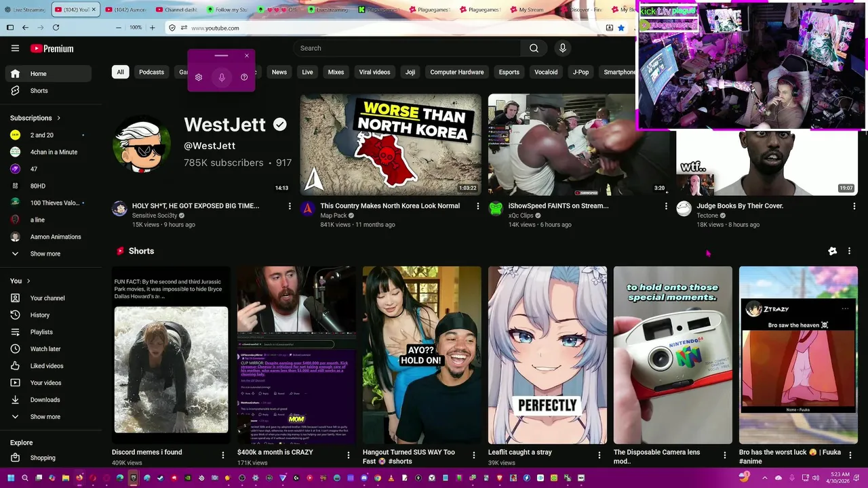Select the Vocaloid filter chip
This screenshot has width=868, height=488.
pyautogui.click(x=546, y=72)
